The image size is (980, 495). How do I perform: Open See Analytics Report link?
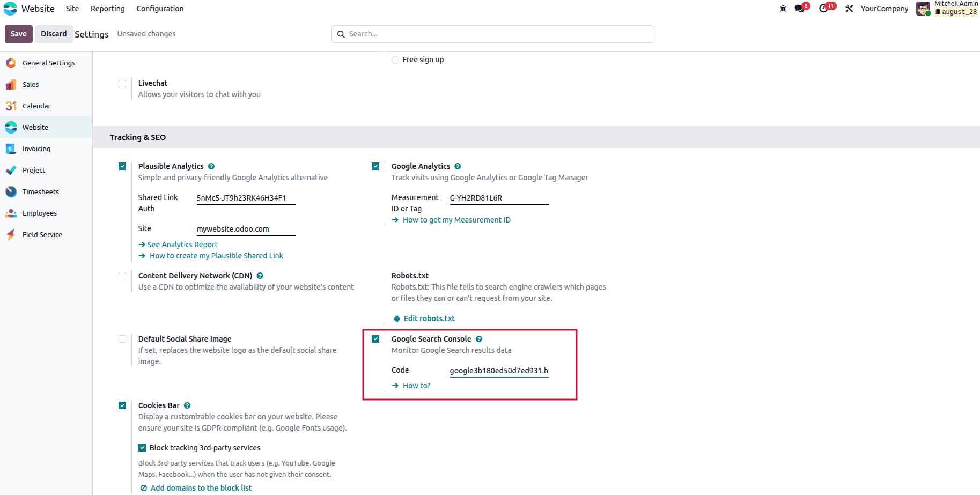(178, 245)
